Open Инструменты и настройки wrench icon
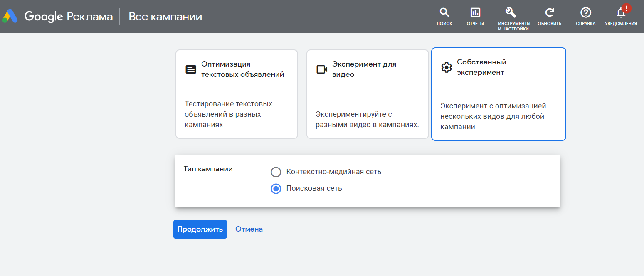 click(x=511, y=12)
